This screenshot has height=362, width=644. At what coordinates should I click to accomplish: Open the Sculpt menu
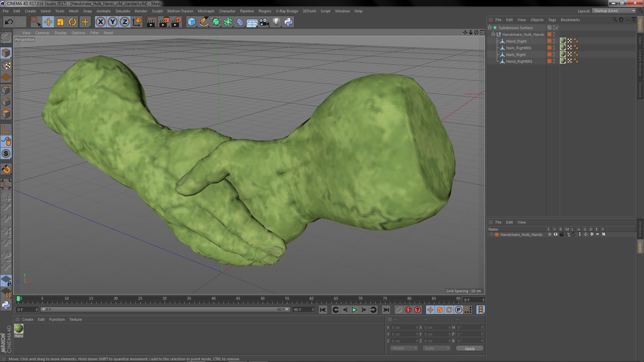[x=157, y=11]
